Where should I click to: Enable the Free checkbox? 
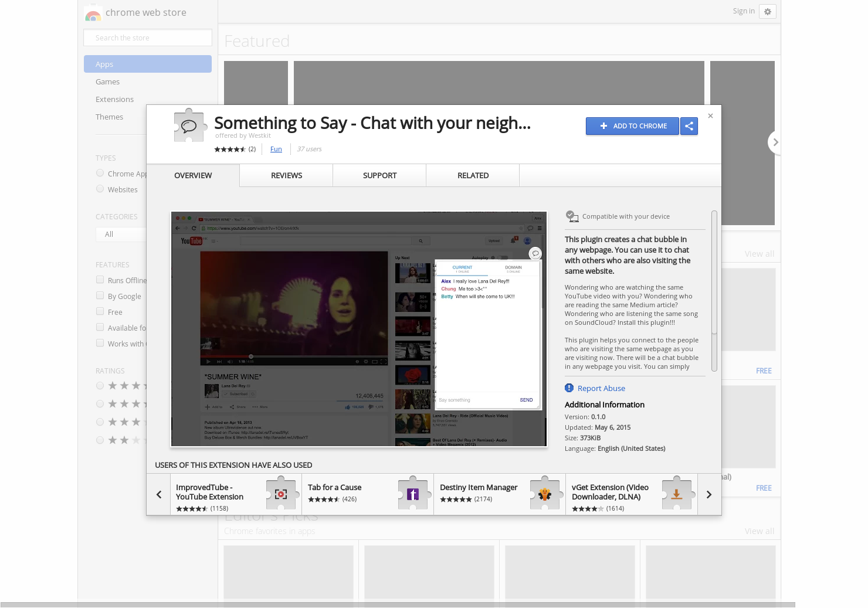[100, 311]
